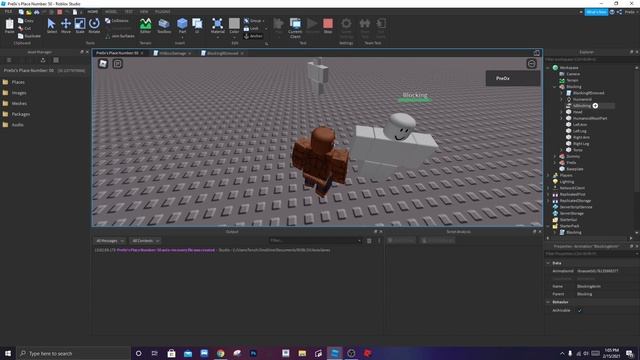
Task: Click Cut in the Clipboard group
Action: point(25,29)
